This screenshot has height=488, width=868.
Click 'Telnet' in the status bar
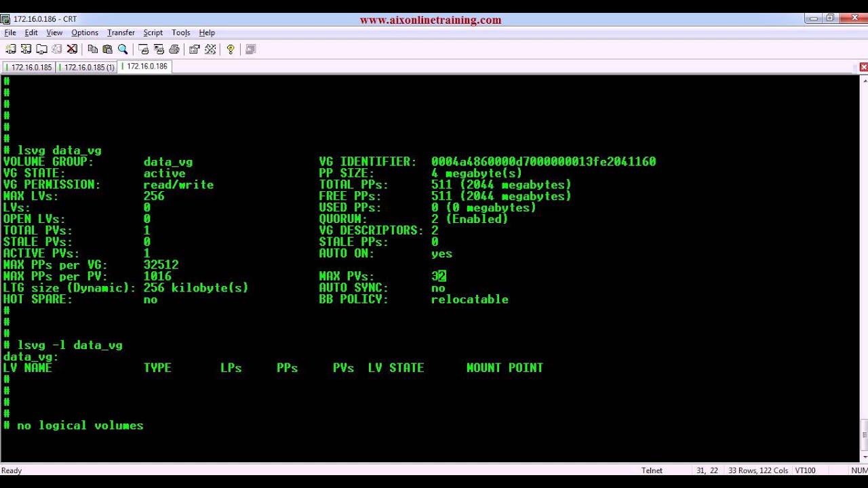(x=652, y=470)
